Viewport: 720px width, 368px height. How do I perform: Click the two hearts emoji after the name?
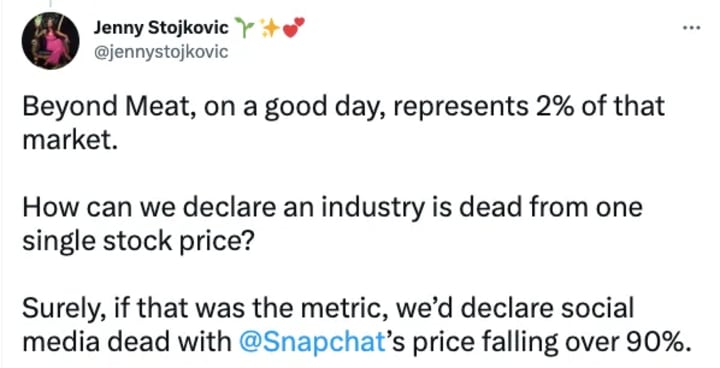click(293, 27)
